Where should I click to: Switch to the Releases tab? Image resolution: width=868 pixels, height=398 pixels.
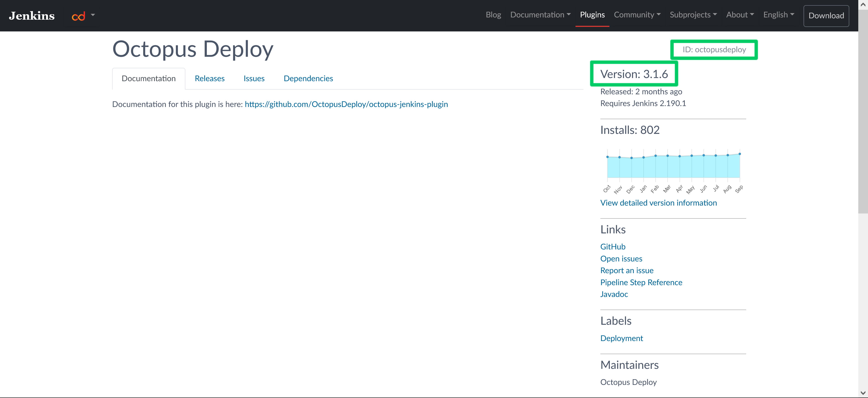pyautogui.click(x=210, y=78)
